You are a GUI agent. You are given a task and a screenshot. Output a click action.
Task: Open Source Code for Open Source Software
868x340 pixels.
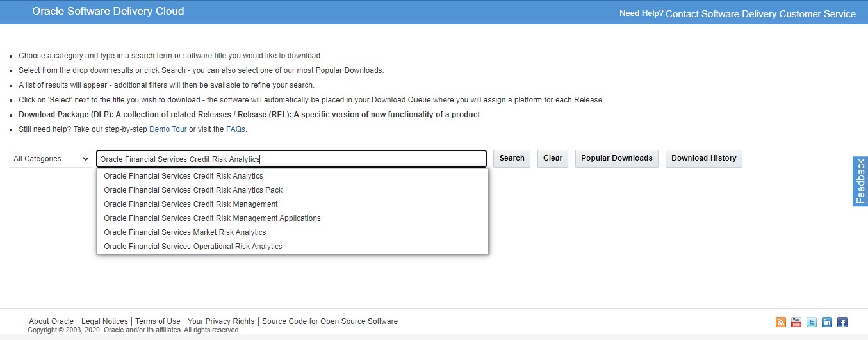(x=330, y=321)
